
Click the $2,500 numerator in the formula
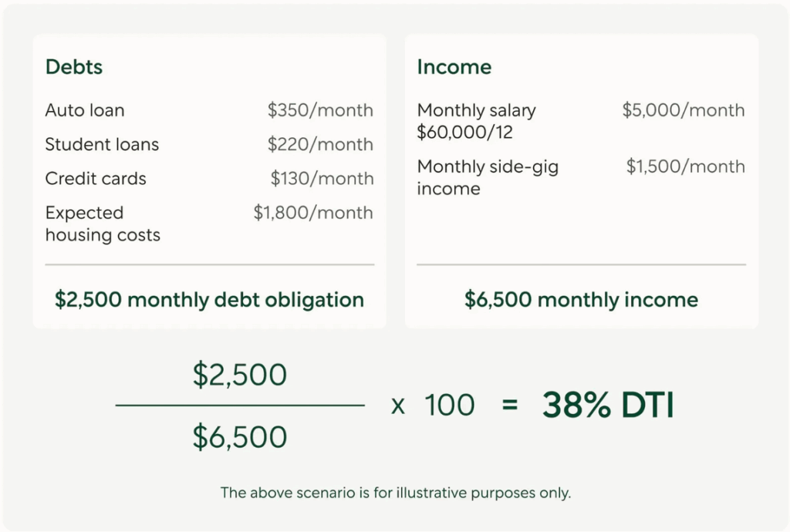click(x=240, y=375)
